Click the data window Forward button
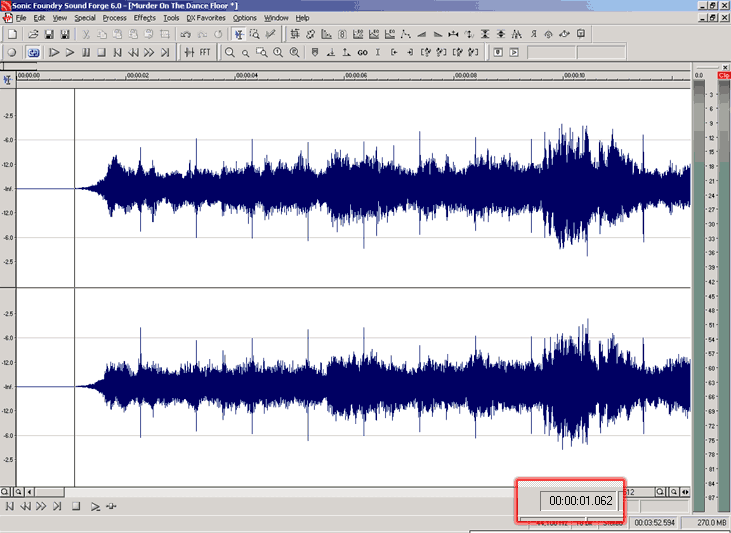Screen dimensions: 731x533 click(41, 506)
